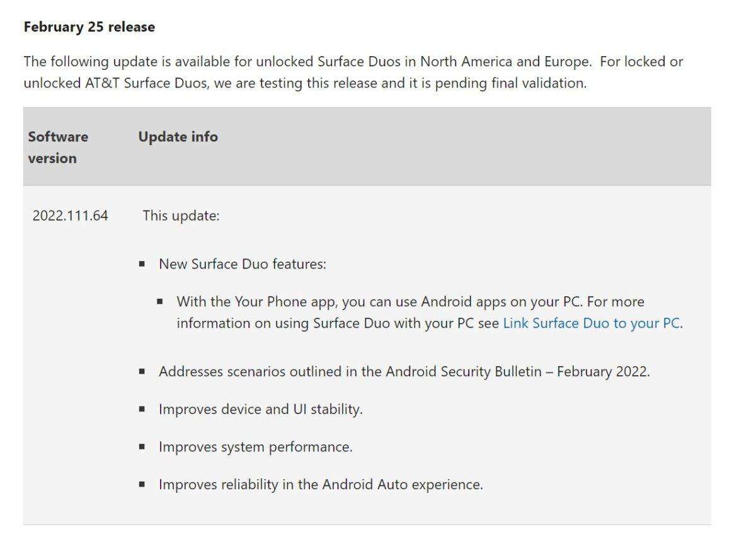Click Improves system performance line
The image size is (756, 549).
click(255, 447)
